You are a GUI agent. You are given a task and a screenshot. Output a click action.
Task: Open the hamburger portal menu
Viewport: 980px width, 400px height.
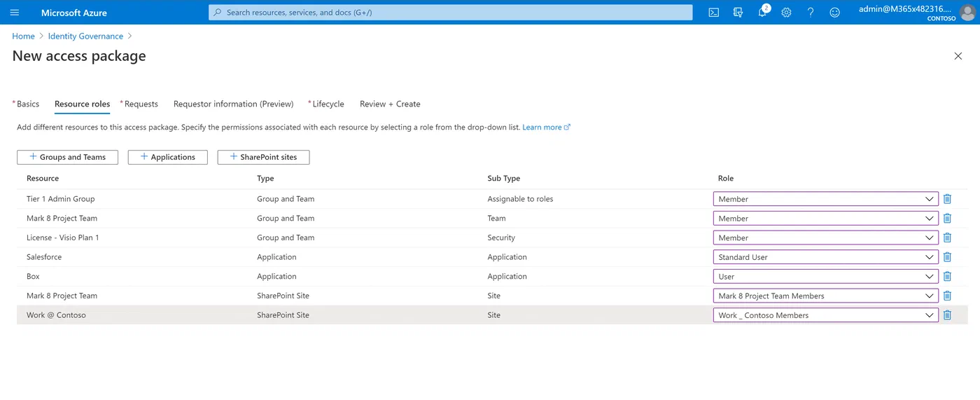[x=15, y=13]
